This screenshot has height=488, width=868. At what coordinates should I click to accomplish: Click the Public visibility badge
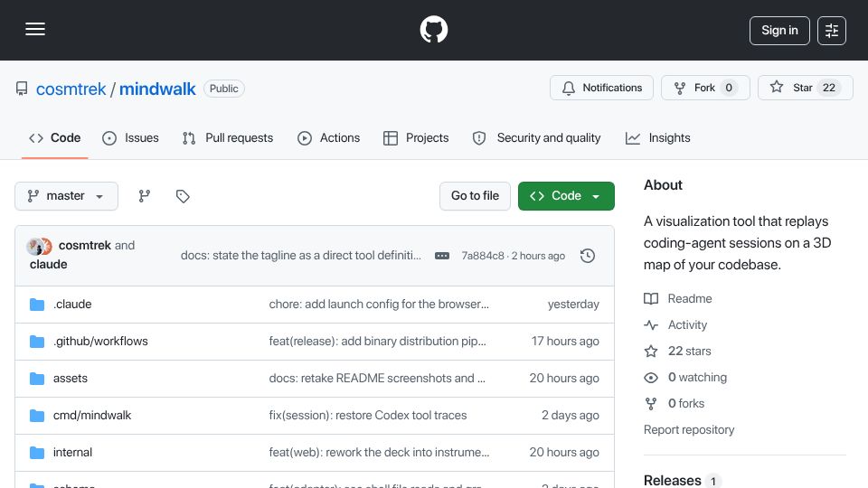[x=223, y=89]
